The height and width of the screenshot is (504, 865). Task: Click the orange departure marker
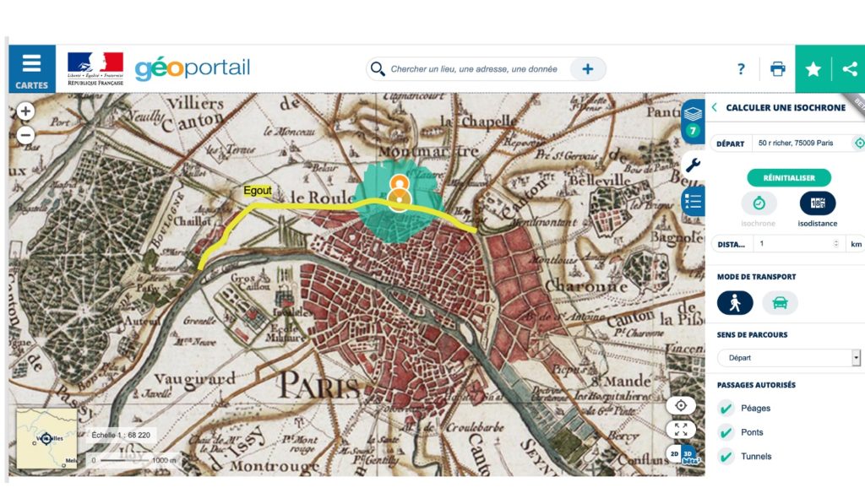coord(399,193)
